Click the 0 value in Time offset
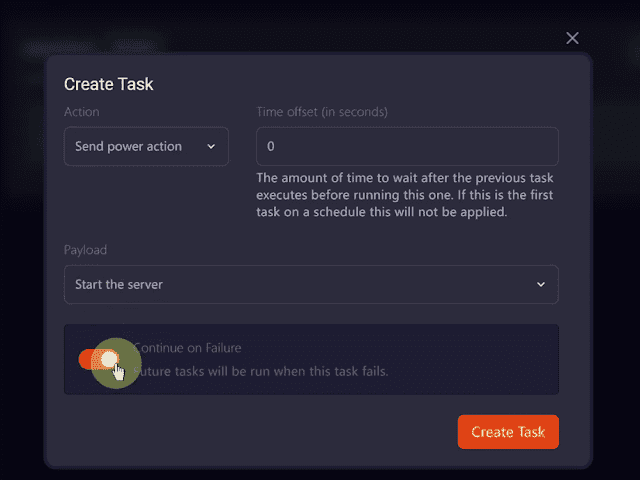The image size is (640, 480). tap(271, 146)
